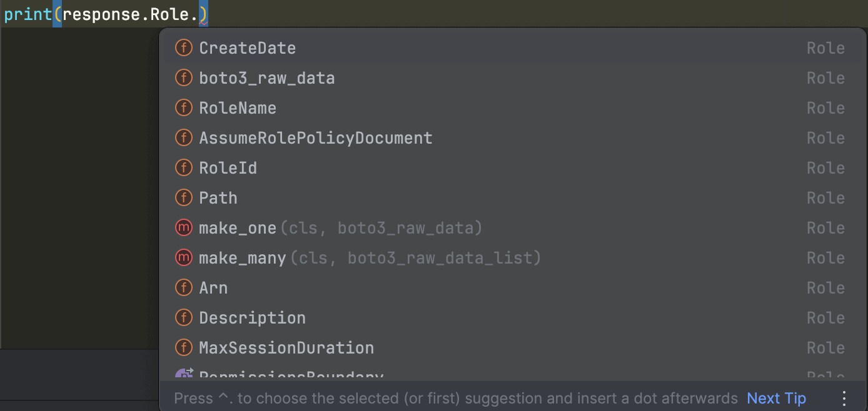
Task: Click the field icon beside Arn
Action: click(183, 288)
